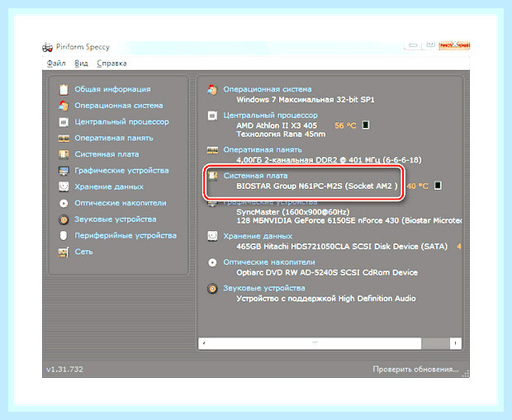
Task: Click the Оптические накопители icon in summary panel
Action: tap(212, 262)
